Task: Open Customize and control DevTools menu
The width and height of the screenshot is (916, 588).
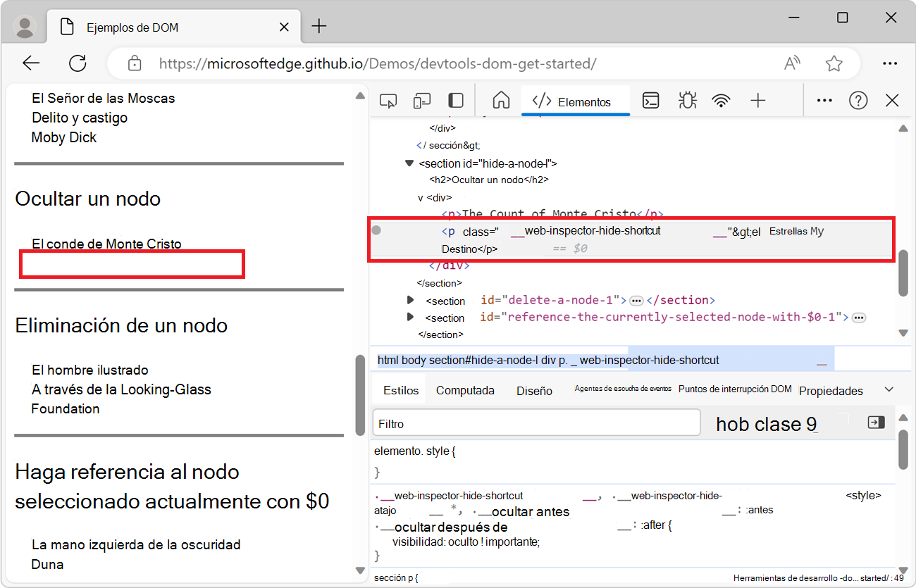Action: tap(824, 101)
